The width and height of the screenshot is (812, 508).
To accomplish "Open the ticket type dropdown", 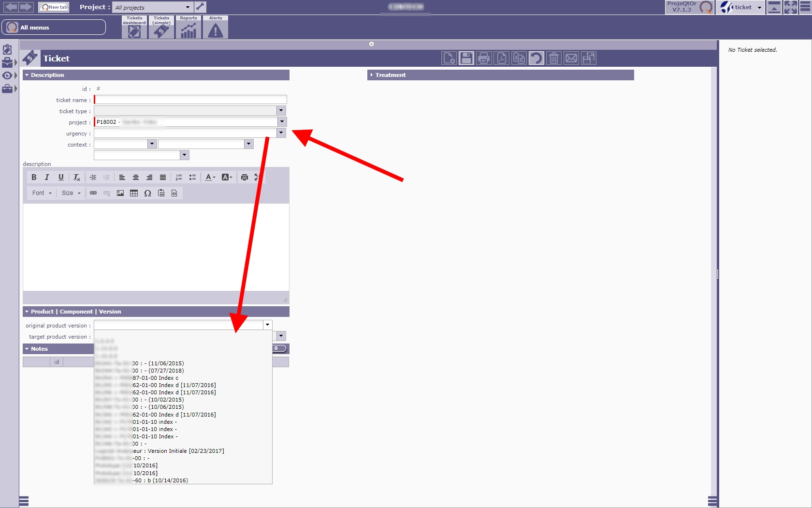I will point(281,111).
